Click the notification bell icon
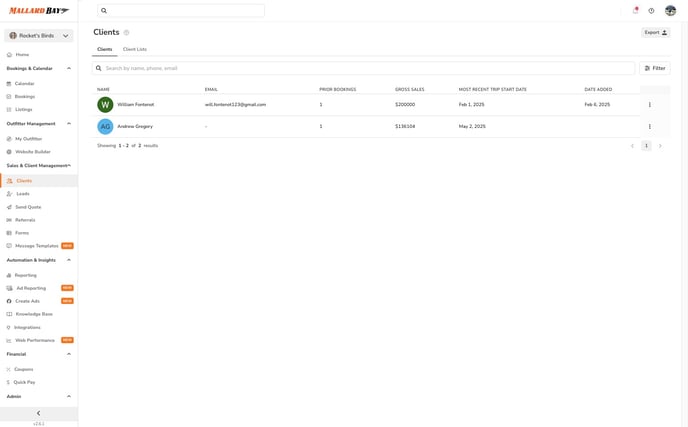The image size is (688, 427). tap(635, 11)
